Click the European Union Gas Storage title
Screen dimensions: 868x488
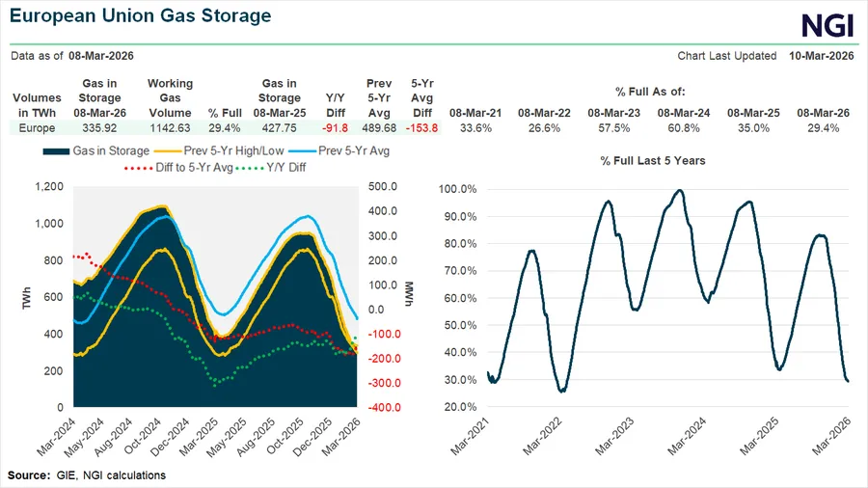tap(141, 16)
